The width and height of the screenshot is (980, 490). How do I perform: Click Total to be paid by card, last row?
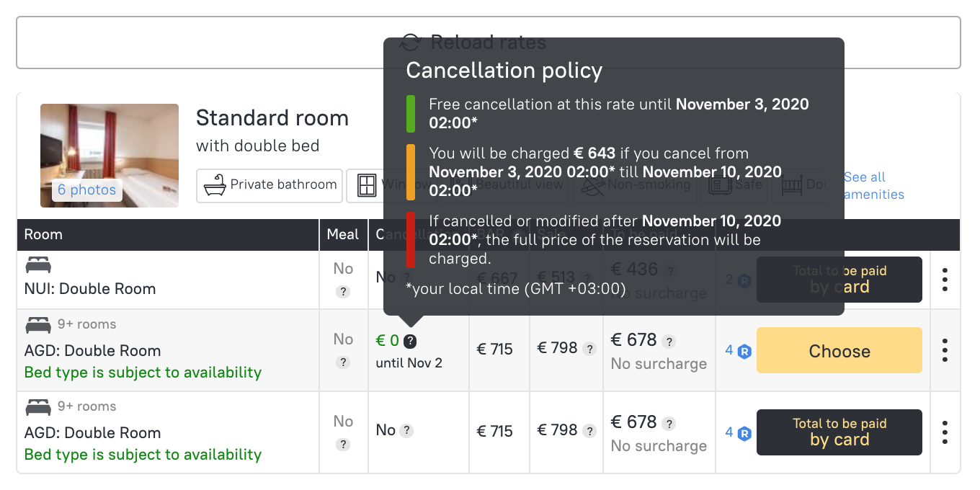[x=839, y=432]
